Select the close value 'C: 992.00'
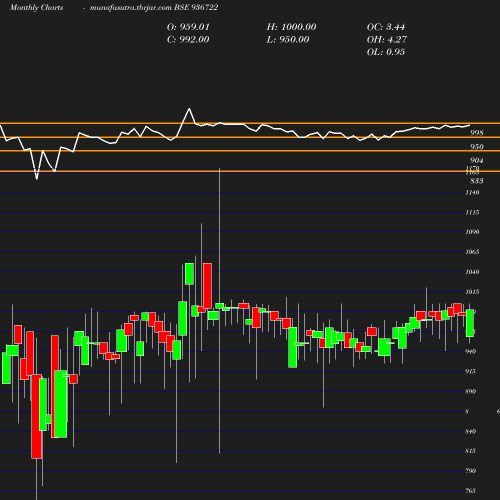The width and height of the screenshot is (500, 500). pyautogui.click(x=188, y=39)
